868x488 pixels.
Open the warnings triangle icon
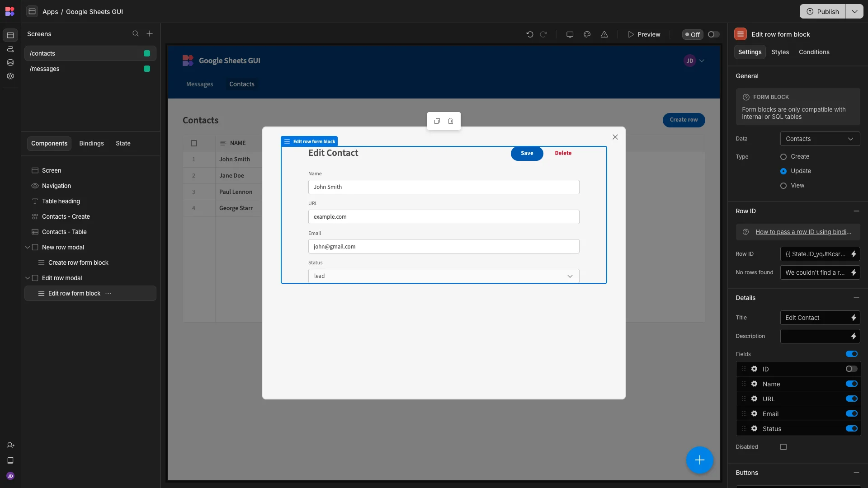click(x=604, y=34)
